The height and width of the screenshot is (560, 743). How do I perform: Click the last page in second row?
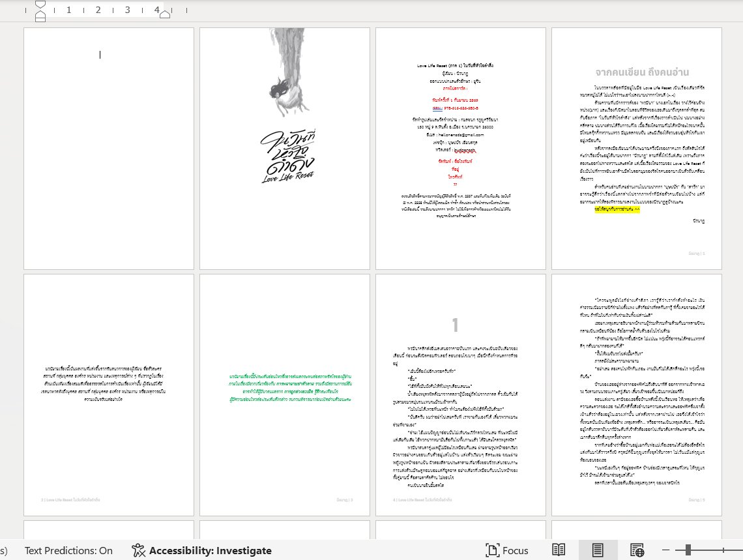tap(637, 394)
